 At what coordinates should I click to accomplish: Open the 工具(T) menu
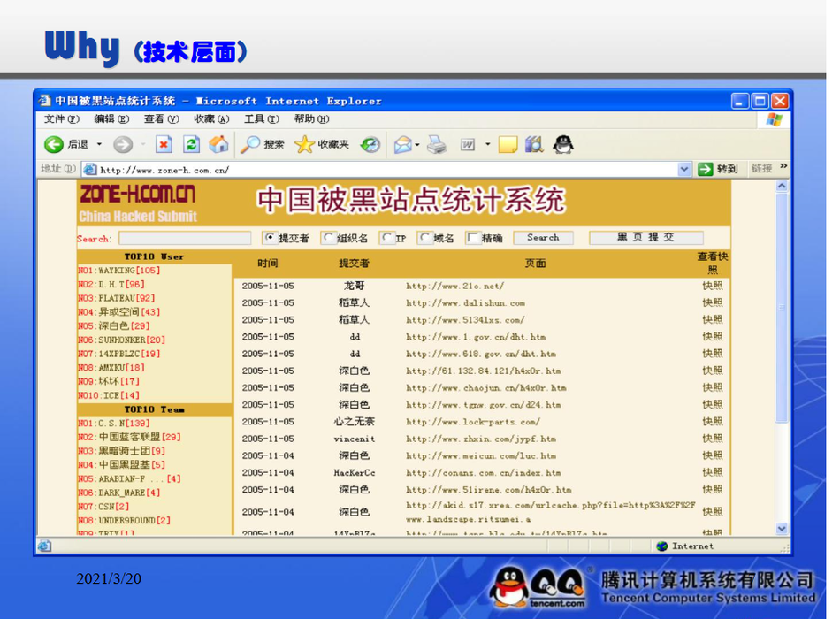point(261,119)
